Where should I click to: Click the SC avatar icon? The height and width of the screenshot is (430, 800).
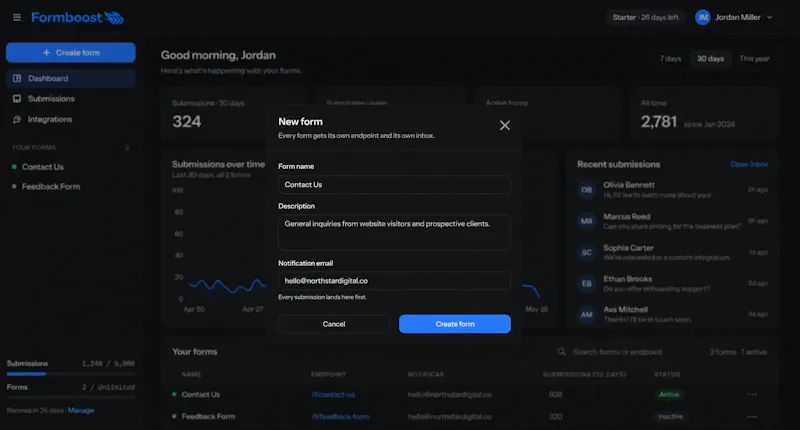click(586, 252)
